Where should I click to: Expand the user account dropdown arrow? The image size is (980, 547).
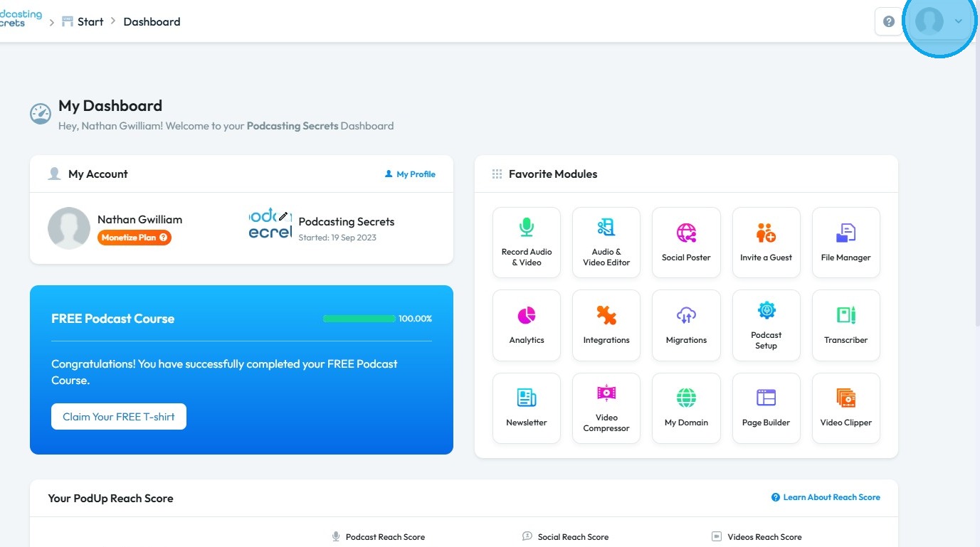coord(959,21)
